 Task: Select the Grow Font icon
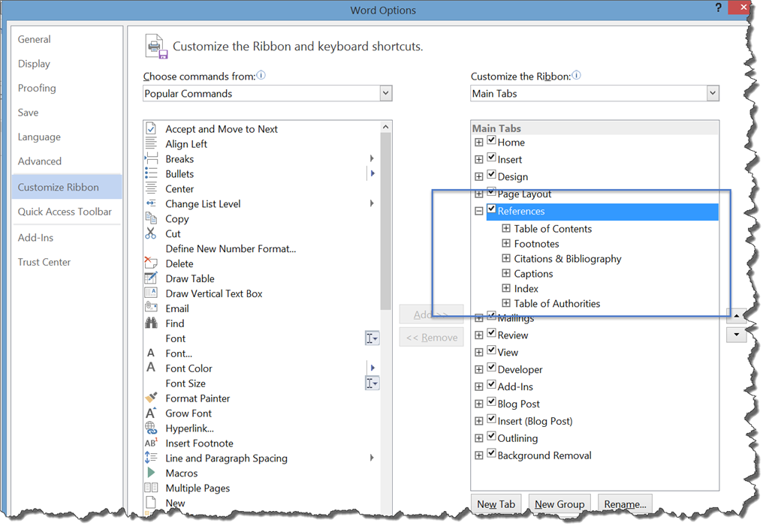pos(151,413)
